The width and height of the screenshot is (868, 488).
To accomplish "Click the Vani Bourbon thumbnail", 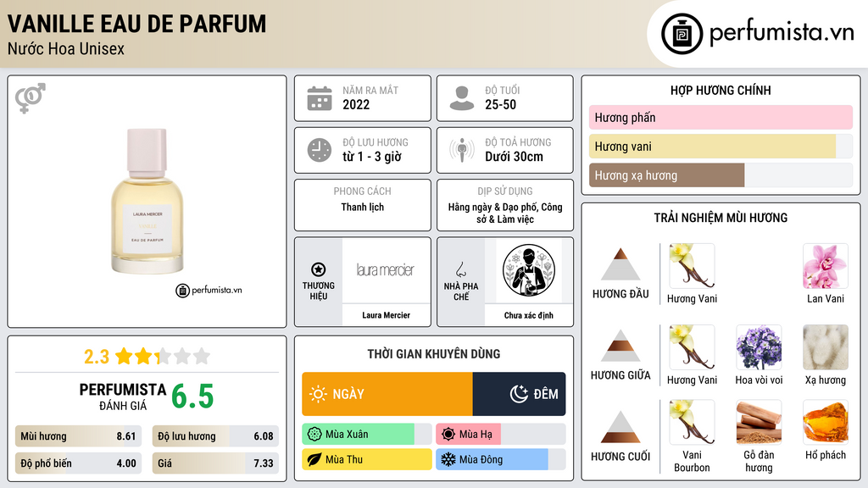I will coord(692,423).
